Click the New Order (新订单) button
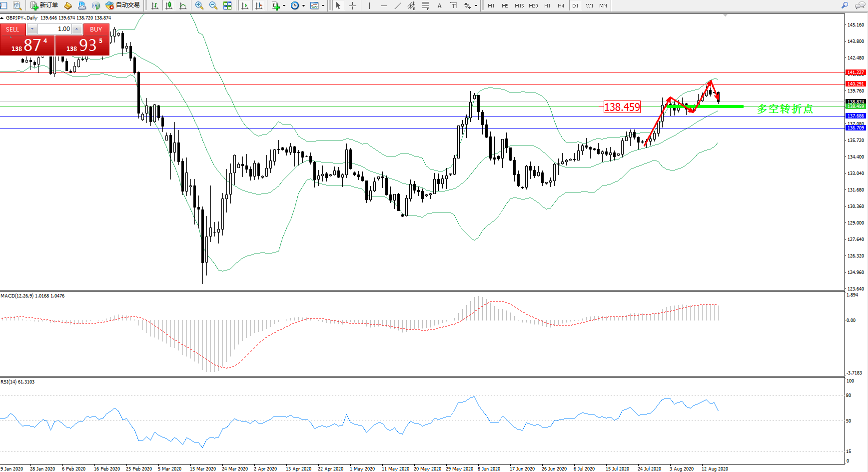The height and width of the screenshot is (472, 868). point(44,5)
